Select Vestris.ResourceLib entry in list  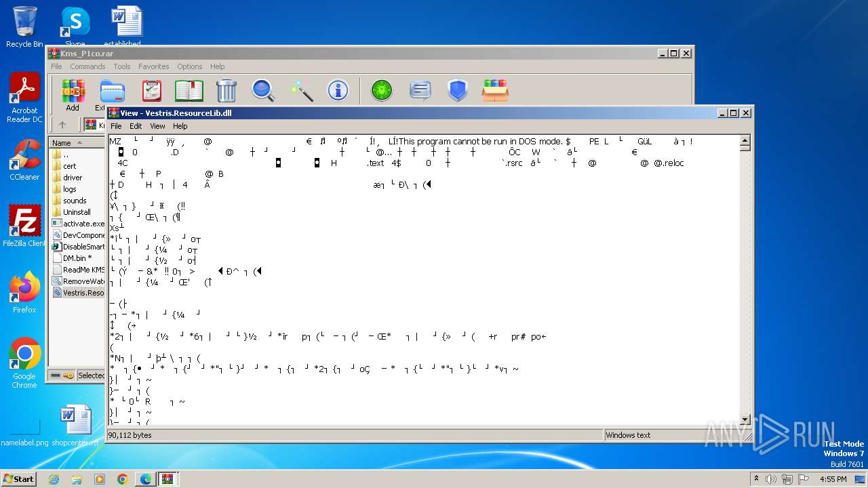coord(79,292)
